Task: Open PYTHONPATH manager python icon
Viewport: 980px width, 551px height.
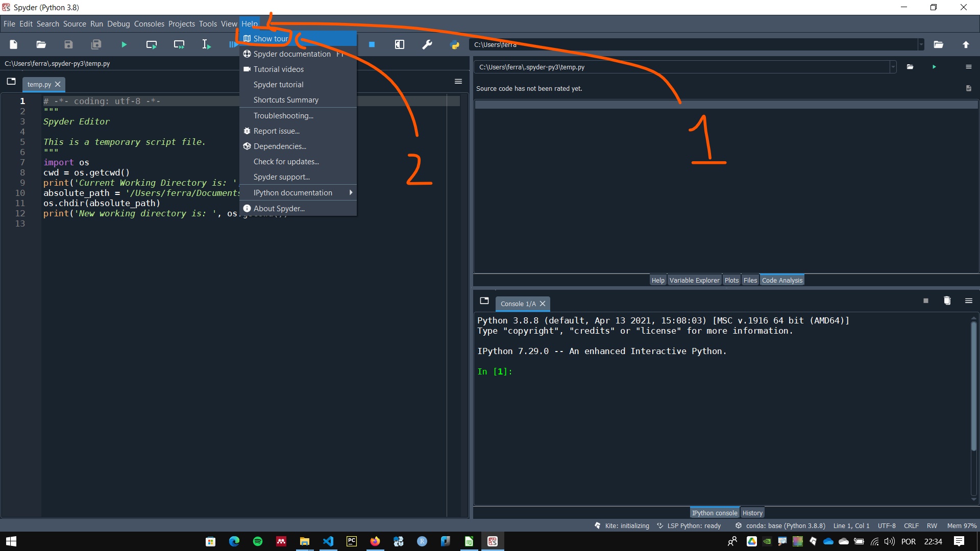Action: 455,45
